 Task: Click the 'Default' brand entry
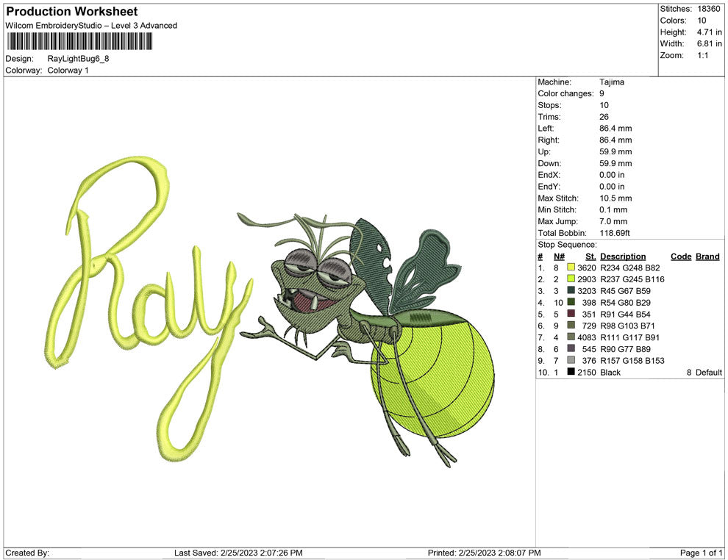[x=708, y=372]
